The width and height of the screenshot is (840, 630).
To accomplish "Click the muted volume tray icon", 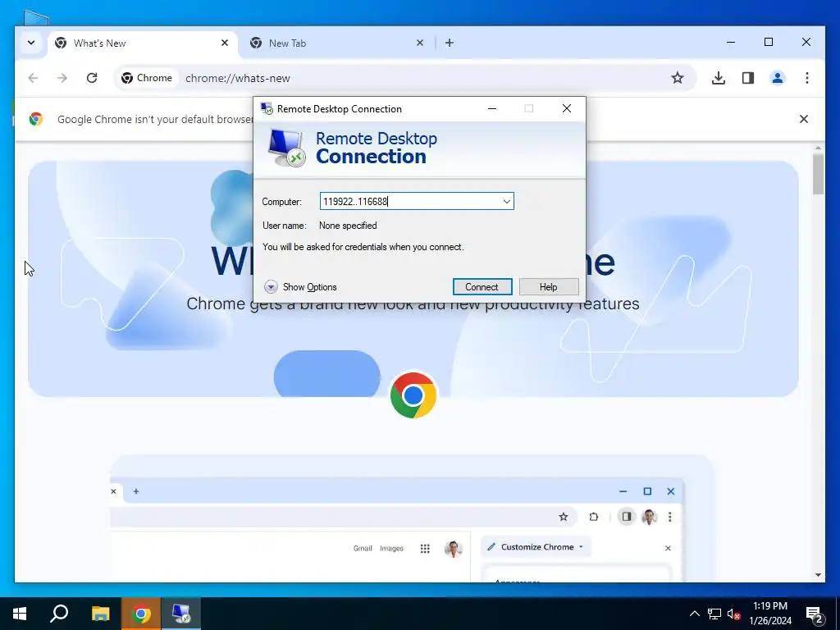I will pos(734,614).
